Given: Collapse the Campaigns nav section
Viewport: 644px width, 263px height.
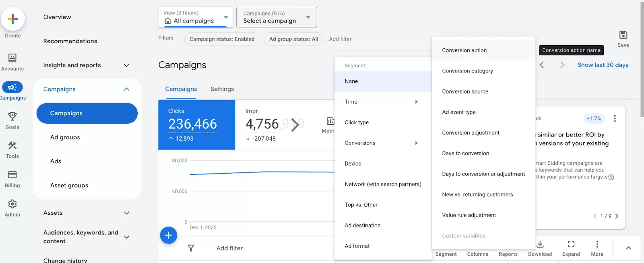Looking at the screenshot, I should tap(126, 89).
